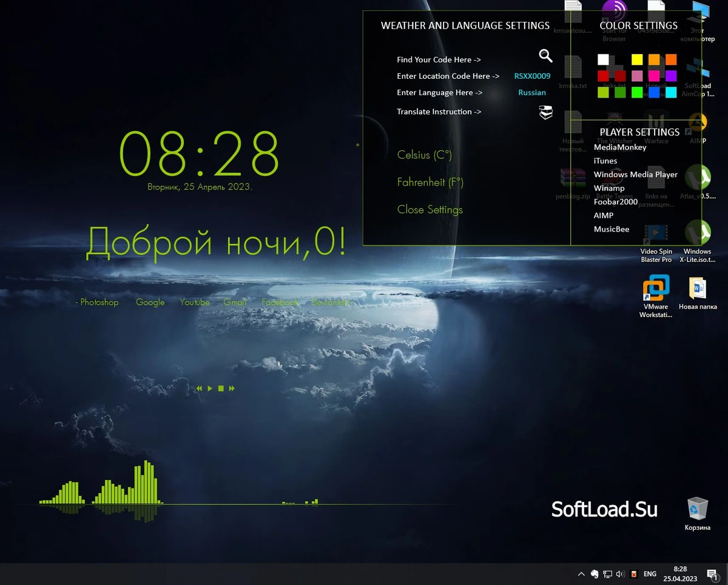
Task: Click the Find Your Code Here label
Action: pos(439,60)
